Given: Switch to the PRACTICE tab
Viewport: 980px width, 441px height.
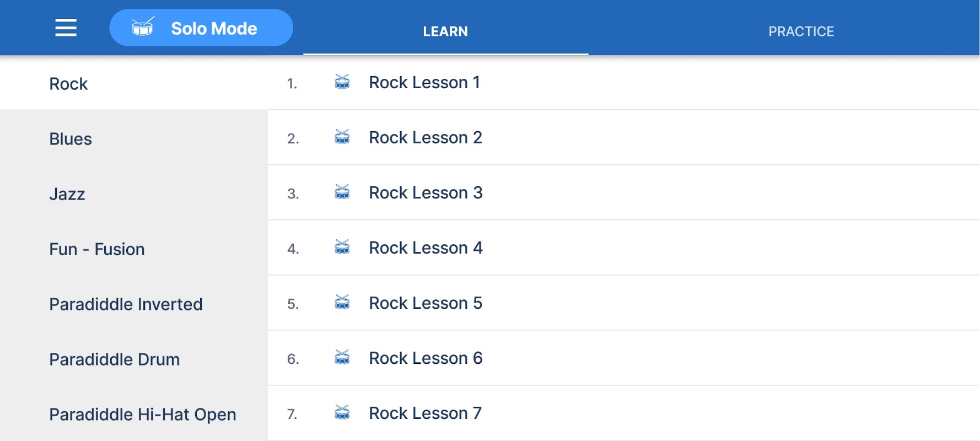Looking at the screenshot, I should click(x=801, y=31).
